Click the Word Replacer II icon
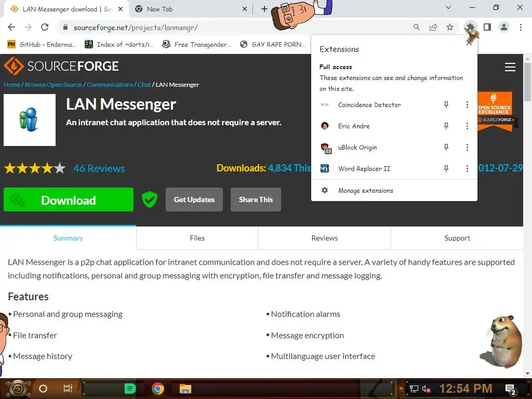The image size is (532, 399). click(x=325, y=169)
